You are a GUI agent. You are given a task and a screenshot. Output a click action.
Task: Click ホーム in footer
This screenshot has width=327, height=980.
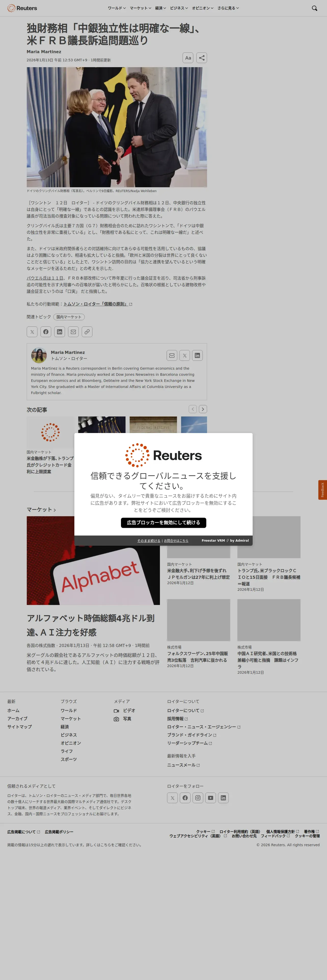[13, 711]
